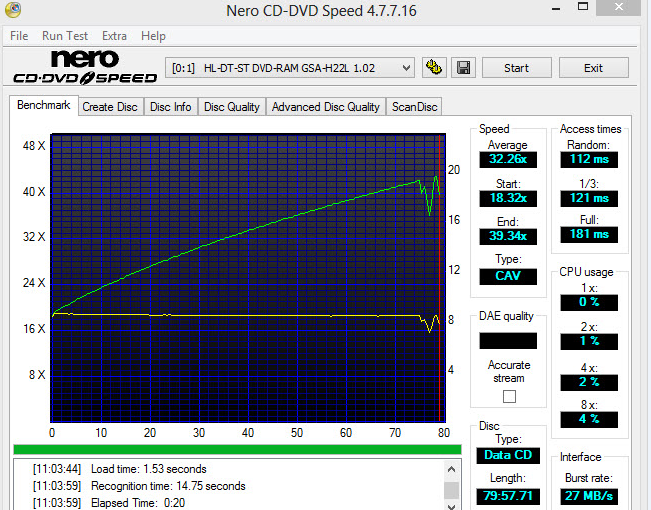This screenshot has width=651, height=510.
Task: Click the log scrollbar thumb
Action: [x=452, y=490]
